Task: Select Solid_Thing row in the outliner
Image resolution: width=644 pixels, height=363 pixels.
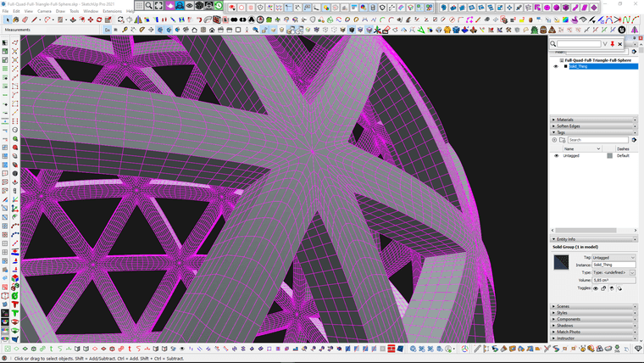Action: click(603, 67)
